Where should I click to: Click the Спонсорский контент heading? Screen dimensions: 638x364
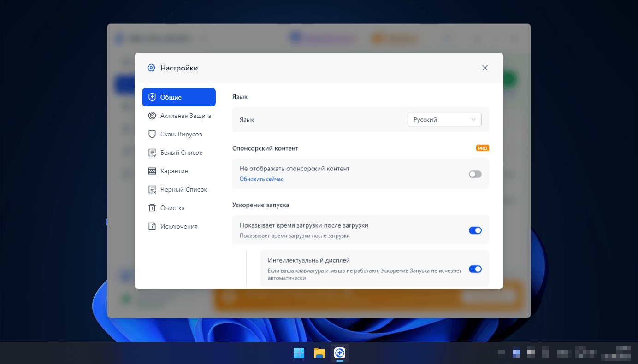(266, 148)
